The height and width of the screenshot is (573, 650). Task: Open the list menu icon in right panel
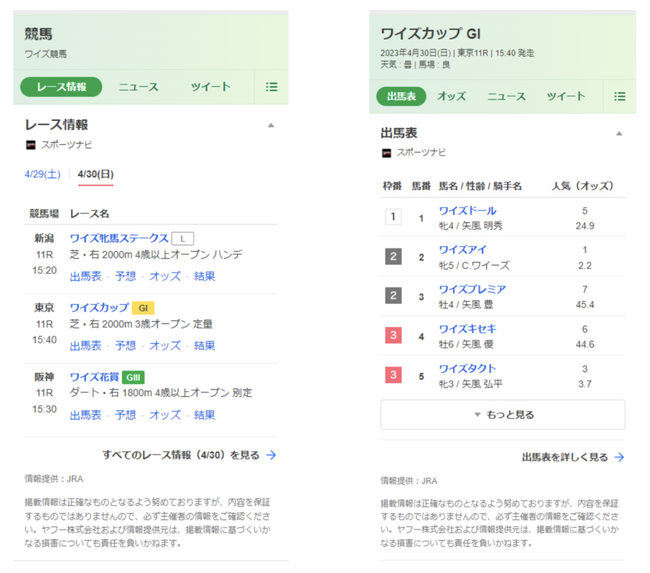(x=619, y=97)
